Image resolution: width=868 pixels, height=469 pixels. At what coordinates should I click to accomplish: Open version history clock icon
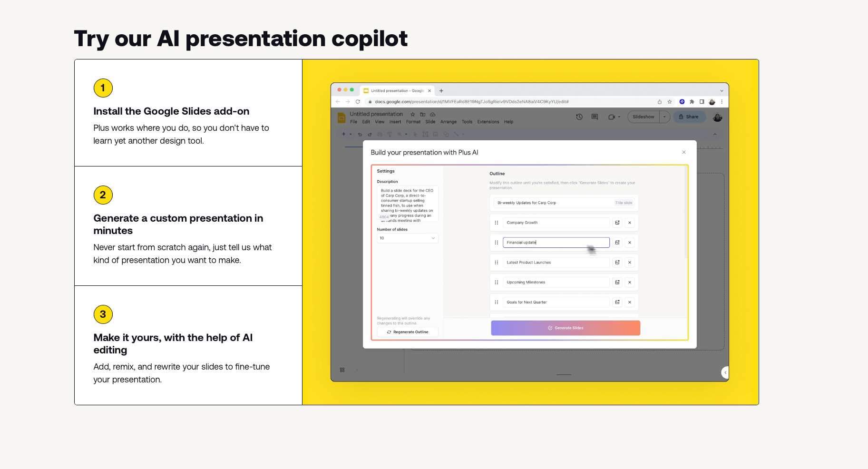pyautogui.click(x=579, y=117)
